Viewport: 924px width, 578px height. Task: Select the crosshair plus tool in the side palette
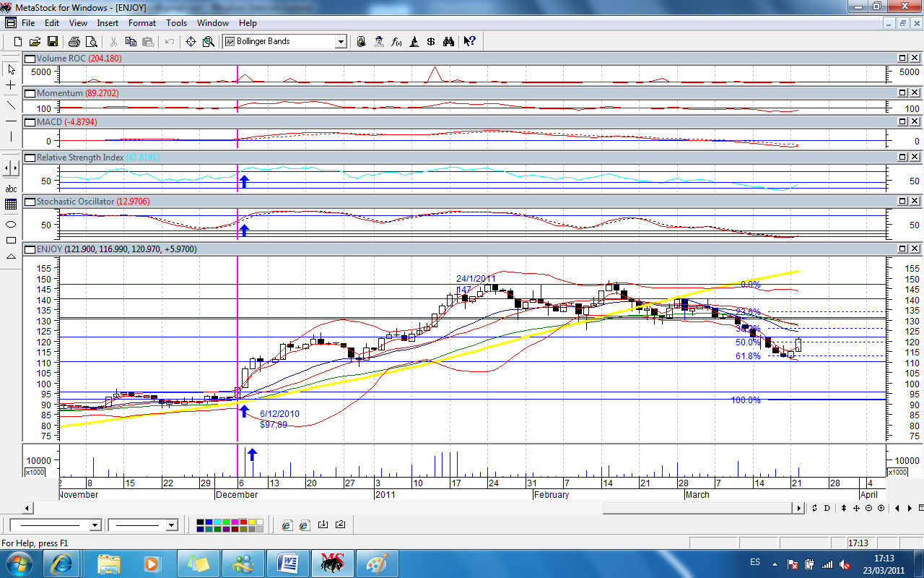11,85
